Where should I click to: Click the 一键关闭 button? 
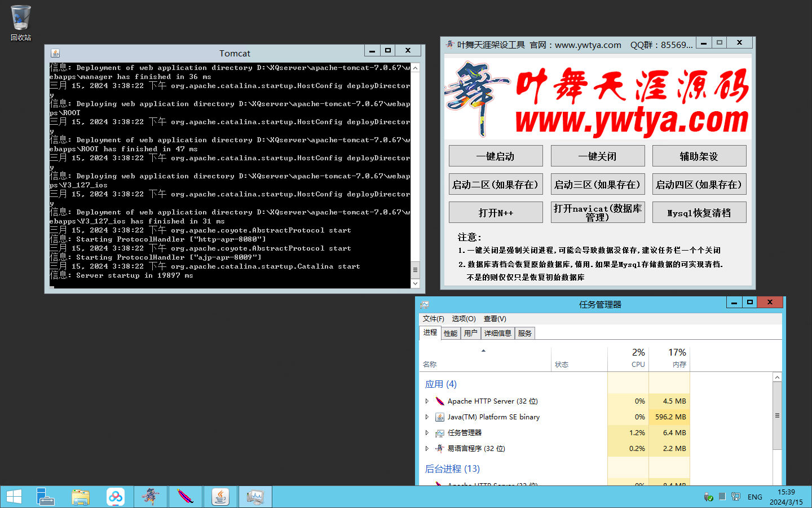[598, 156]
